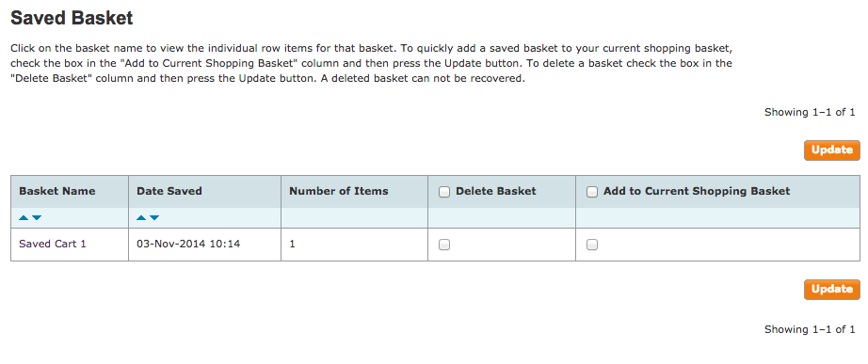Sort Basket Name descending with down arrow
Viewport: 868px width, 364px height.
[37, 218]
